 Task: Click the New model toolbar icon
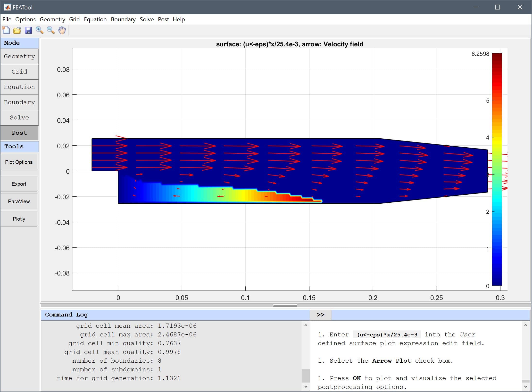click(x=6, y=30)
